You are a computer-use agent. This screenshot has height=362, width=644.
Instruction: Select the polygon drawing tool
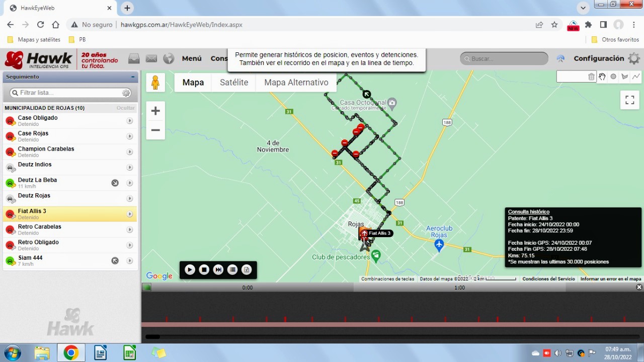pos(625,77)
